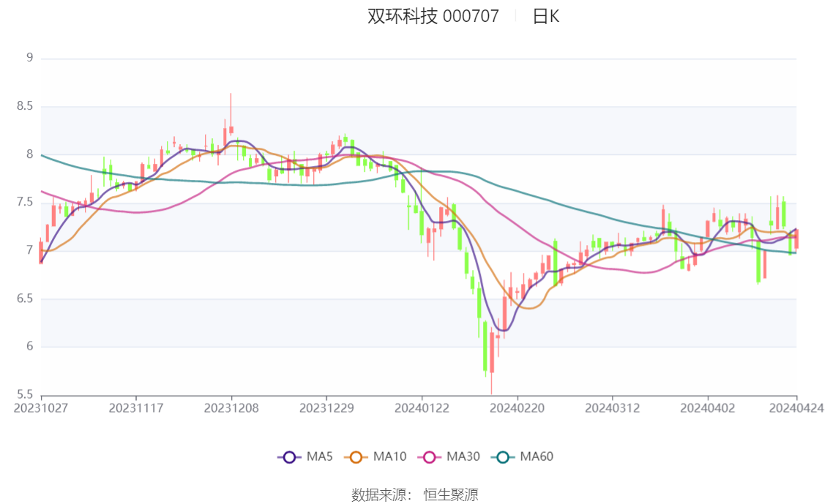The height and width of the screenshot is (504, 830).
Task: Toggle the MA5 legend marker
Action: (289, 457)
